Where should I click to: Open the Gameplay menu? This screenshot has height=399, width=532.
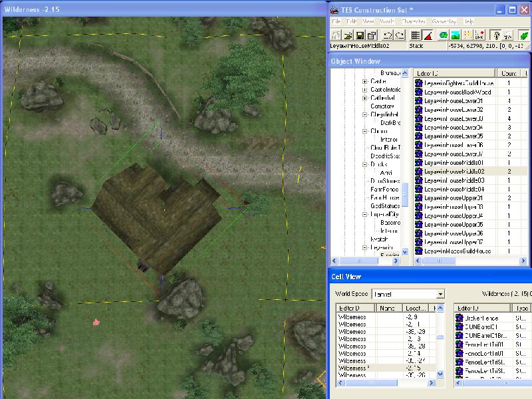[444, 21]
